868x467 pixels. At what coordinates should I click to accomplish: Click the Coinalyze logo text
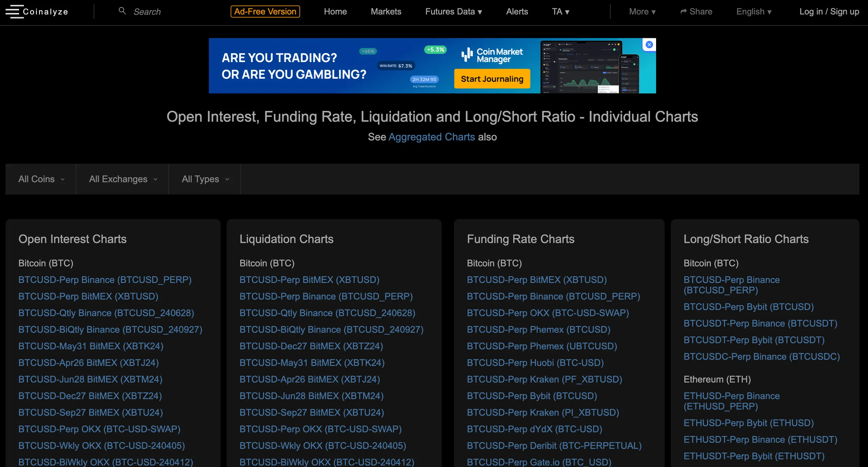pyautogui.click(x=45, y=12)
